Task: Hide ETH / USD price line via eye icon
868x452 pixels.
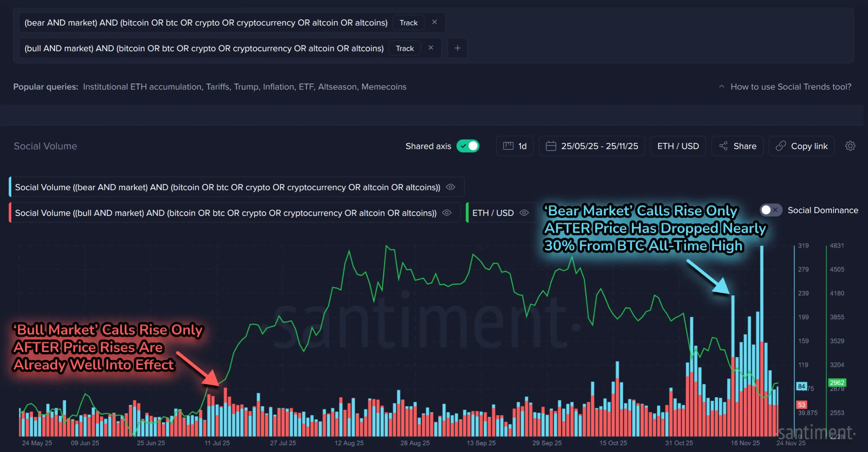Action: coord(524,213)
